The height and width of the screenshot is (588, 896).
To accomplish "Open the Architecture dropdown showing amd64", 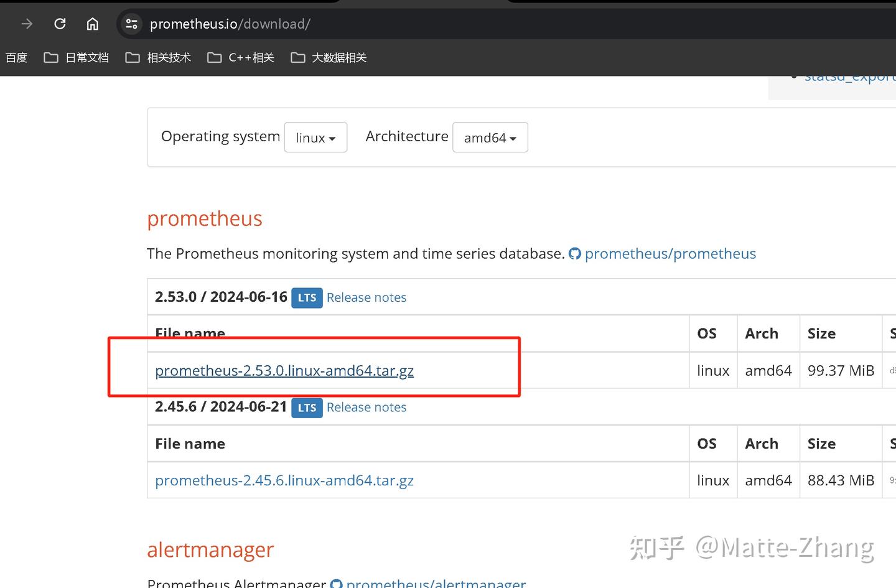I will 490,137.
